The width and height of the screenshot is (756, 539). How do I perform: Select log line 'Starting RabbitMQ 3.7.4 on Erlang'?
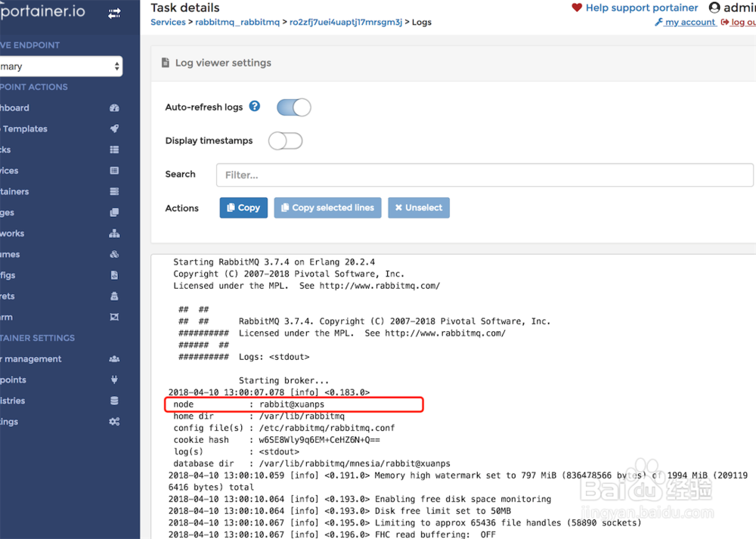point(274,262)
